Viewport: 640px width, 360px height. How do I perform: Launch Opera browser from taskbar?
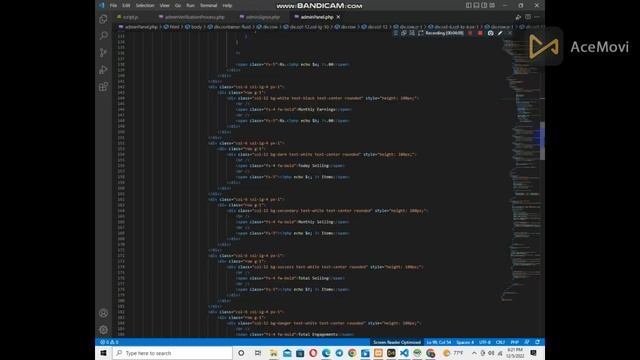313,353
